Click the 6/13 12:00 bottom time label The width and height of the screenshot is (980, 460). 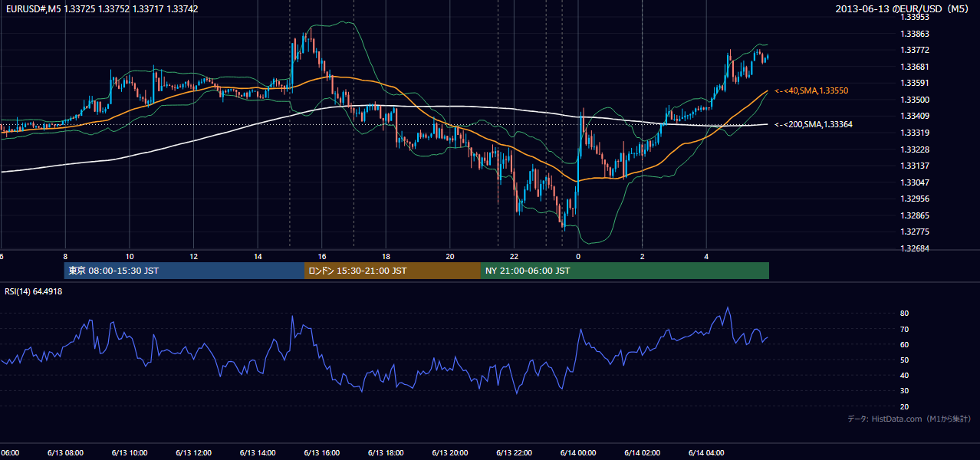pyautogui.click(x=193, y=452)
